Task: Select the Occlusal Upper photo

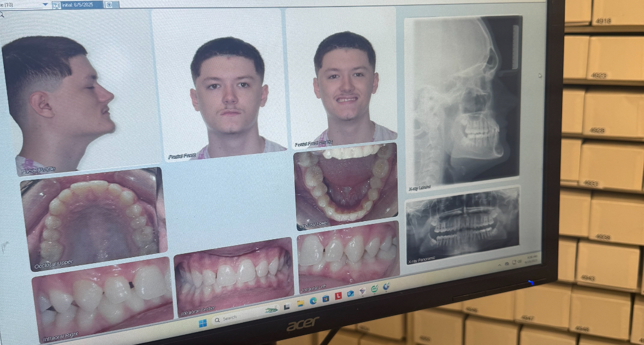Action: point(93,218)
